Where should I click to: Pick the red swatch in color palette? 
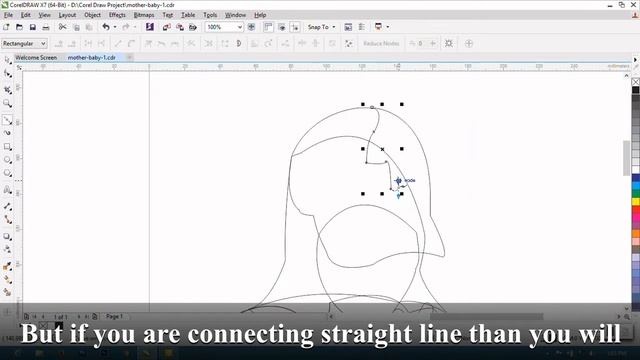(x=636, y=210)
